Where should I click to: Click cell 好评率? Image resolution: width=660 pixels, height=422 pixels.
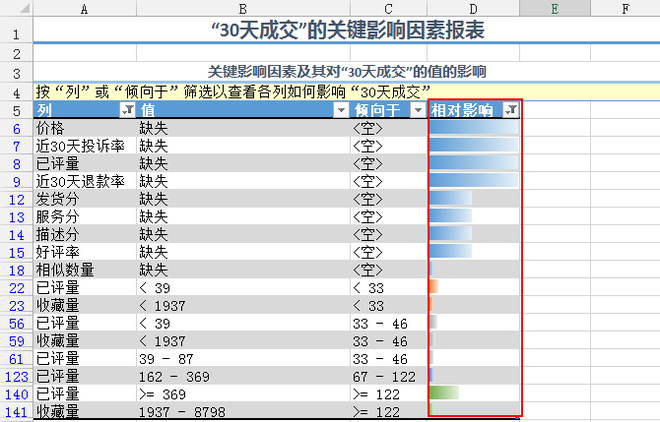85,252
